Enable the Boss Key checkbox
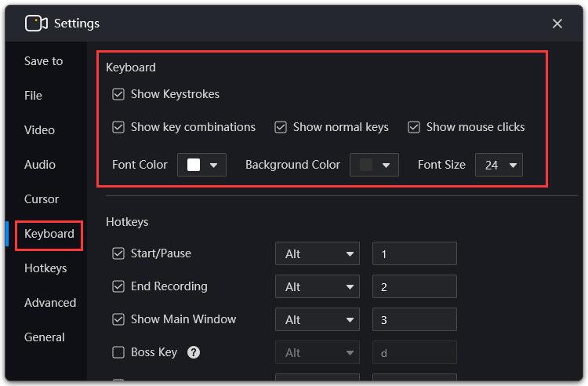The height and width of the screenshot is (386, 588). tap(118, 352)
